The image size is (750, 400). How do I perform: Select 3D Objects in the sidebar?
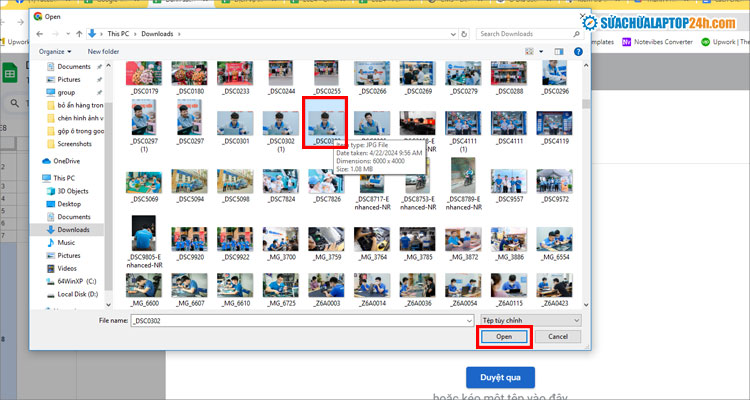[72, 190]
